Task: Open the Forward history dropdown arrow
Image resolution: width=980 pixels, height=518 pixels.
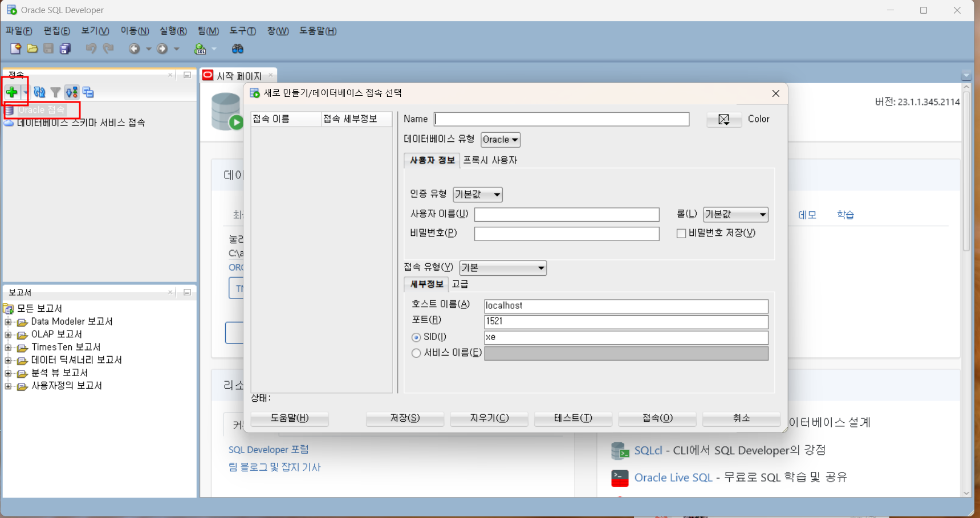Action: 177,49
